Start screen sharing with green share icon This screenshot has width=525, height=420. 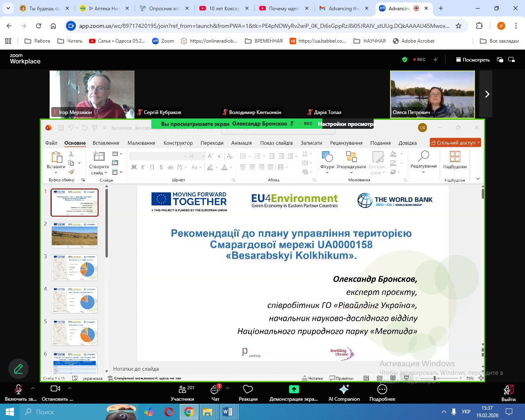[x=294, y=390]
